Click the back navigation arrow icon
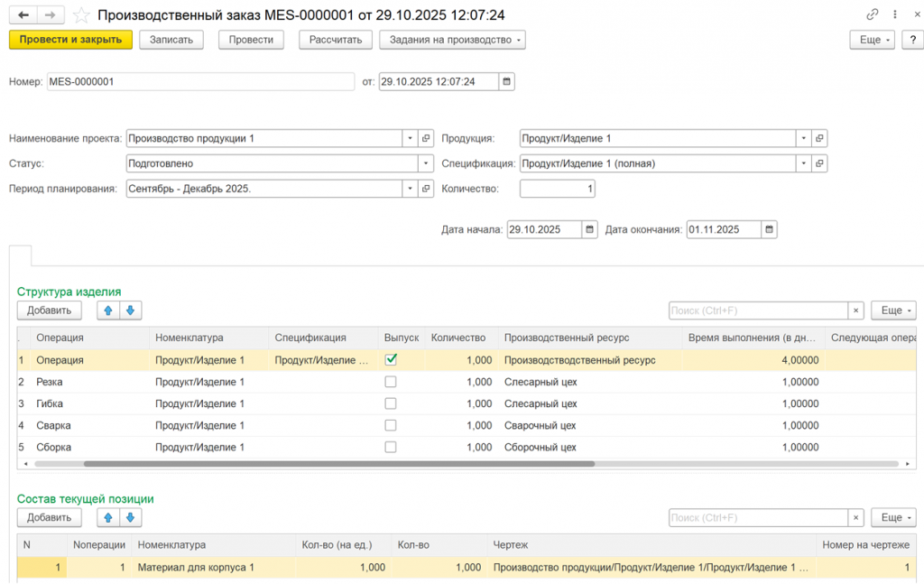924x584 pixels. [23, 15]
